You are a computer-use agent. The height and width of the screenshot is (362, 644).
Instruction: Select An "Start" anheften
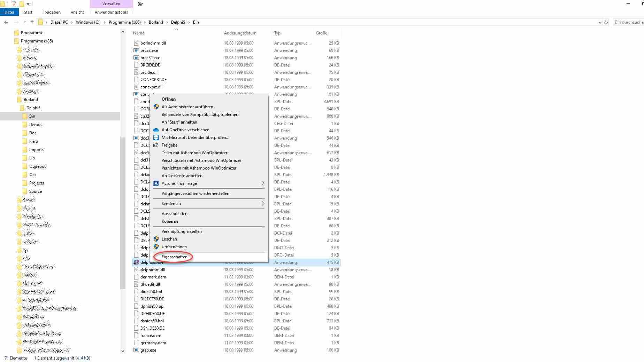(209, 122)
